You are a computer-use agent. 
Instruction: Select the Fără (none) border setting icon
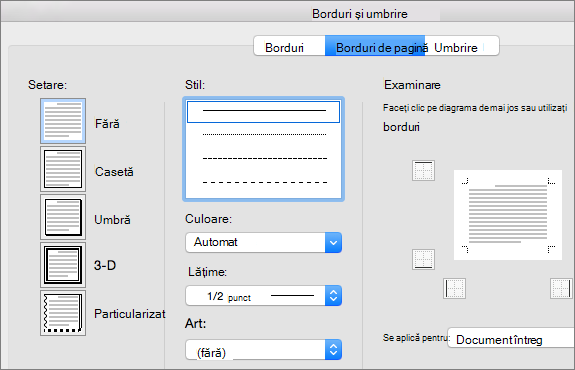point(63,121)
